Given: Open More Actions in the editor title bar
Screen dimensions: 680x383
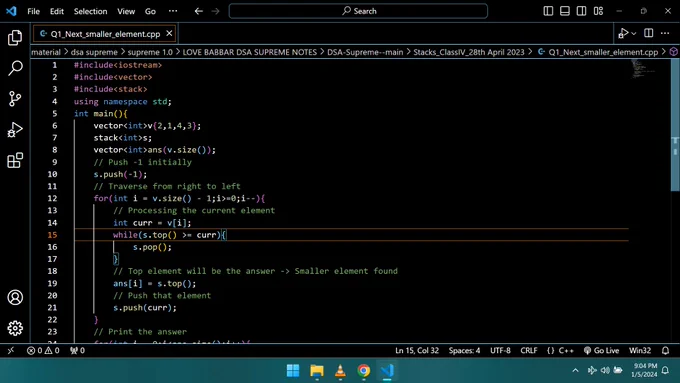Looking at the screenshot, I should [x=665, y=33].
